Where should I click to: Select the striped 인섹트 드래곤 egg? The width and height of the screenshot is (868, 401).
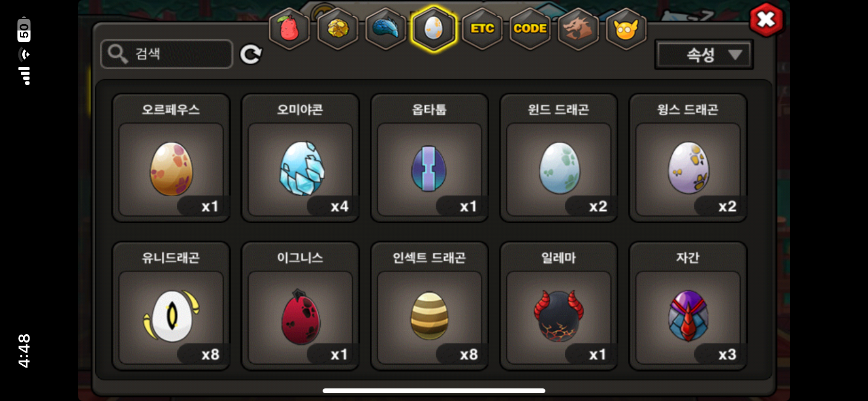(x=430, y=306)
